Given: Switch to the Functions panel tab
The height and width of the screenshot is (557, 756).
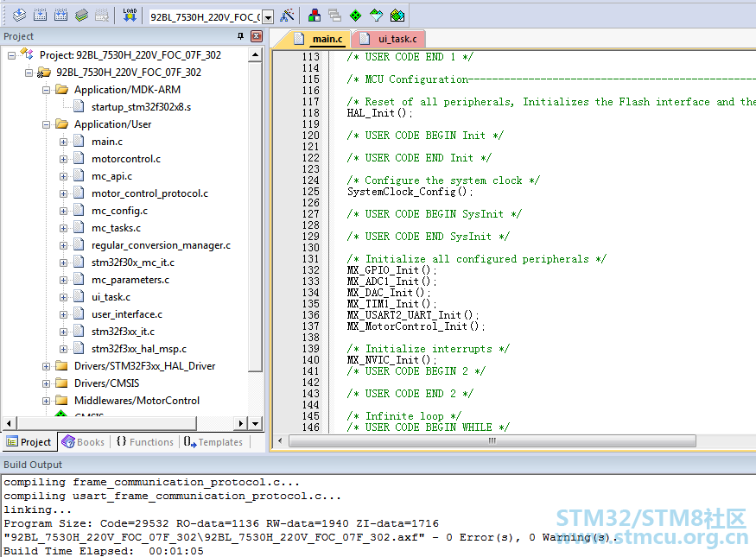Looking at the screenshot, I should point(145,442).
